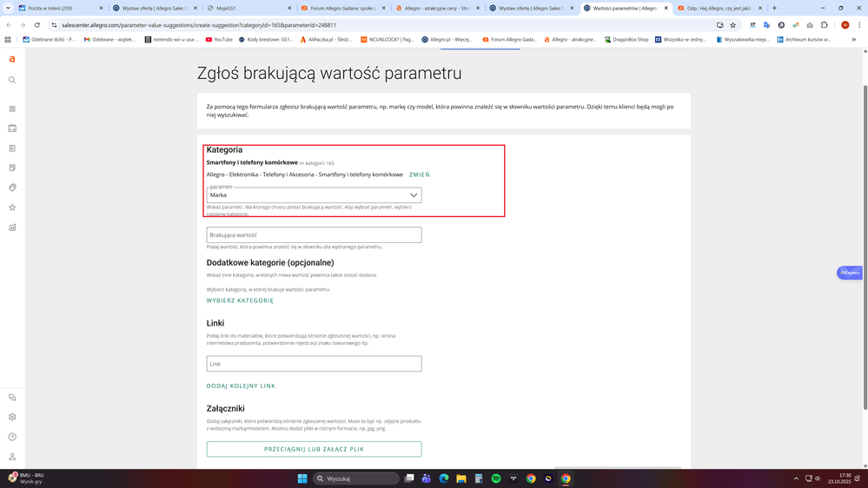Reload the page with browser refresh
This screenshot has width=868, height=488.
pos(37,25)
